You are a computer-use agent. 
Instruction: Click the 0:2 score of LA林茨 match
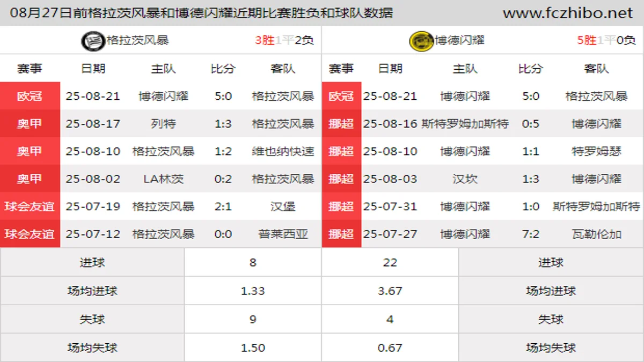pyautogui.click(x=223, y=179)
